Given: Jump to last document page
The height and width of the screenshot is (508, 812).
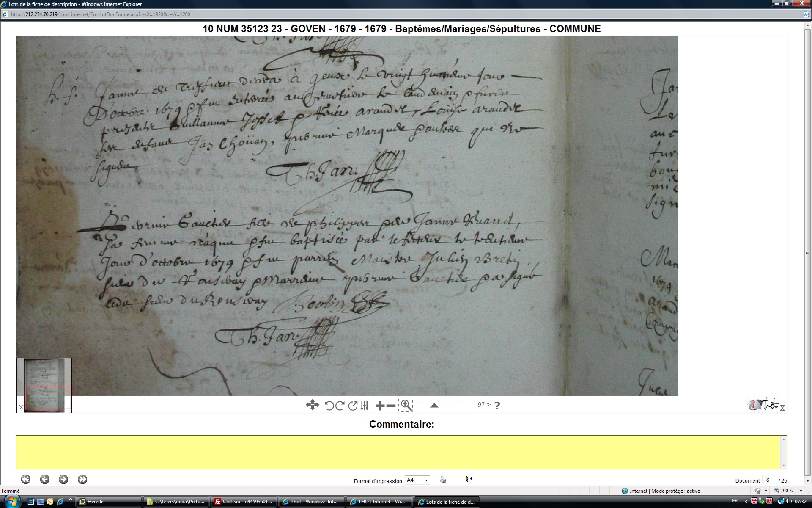Looking at the screenshot, I should click(82, 479).
